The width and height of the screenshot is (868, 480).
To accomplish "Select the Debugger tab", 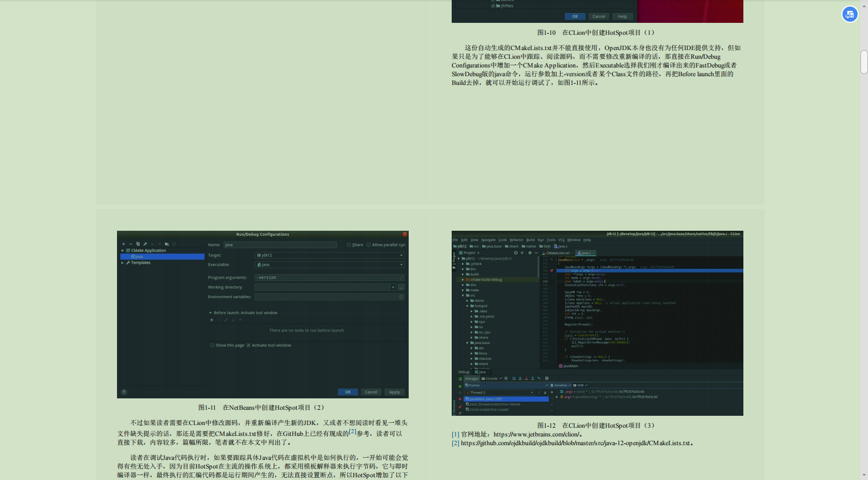I will coord(471,378).
